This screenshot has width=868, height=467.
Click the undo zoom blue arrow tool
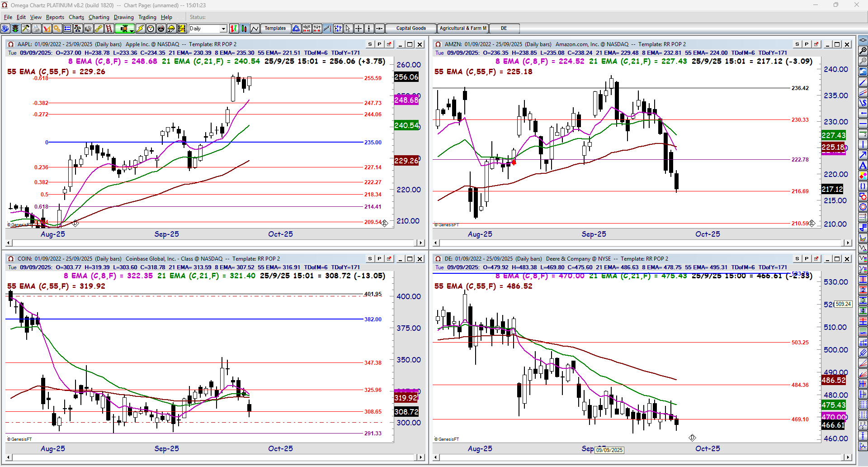point(863,71)
